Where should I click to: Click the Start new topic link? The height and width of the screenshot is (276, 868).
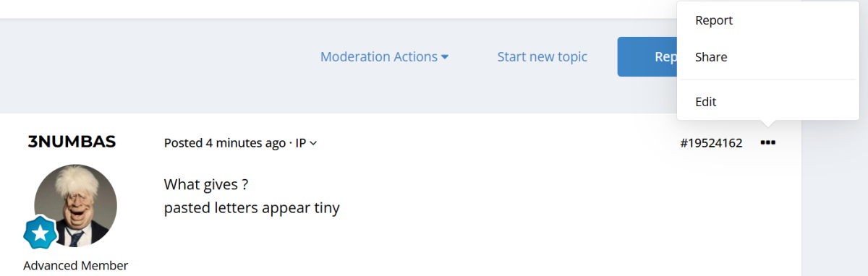(x=542, y=56)
